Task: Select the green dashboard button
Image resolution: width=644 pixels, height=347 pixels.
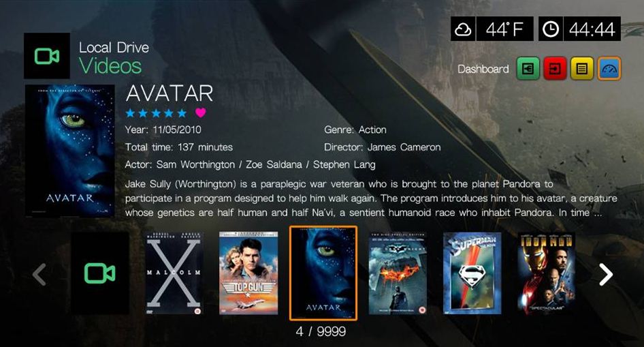Action: (528, 69)
